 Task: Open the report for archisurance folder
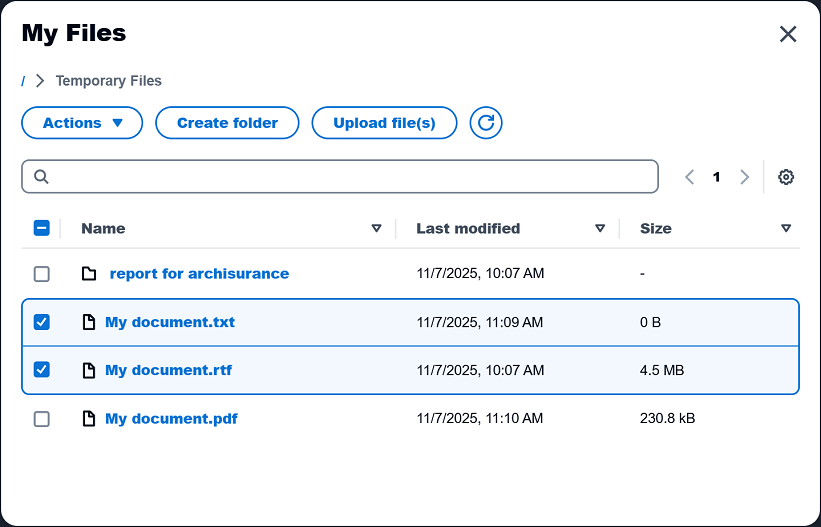coord(199,273)
